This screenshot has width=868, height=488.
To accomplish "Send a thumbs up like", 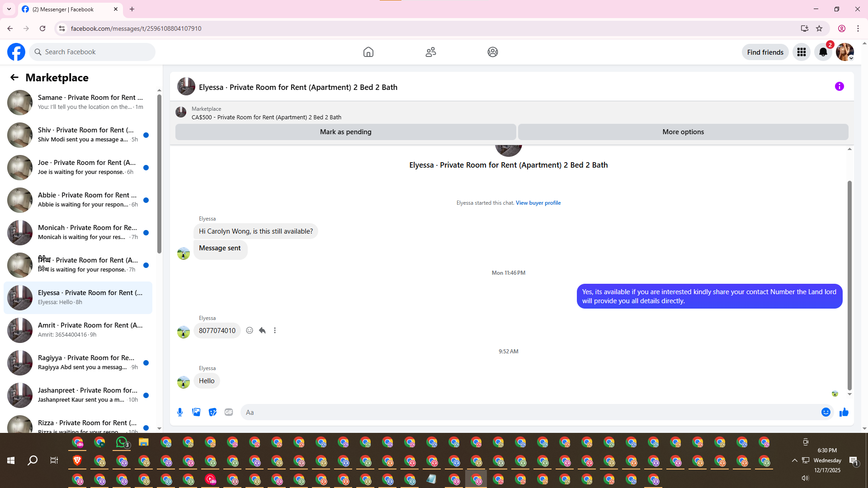I will click(x=844, y=412).
